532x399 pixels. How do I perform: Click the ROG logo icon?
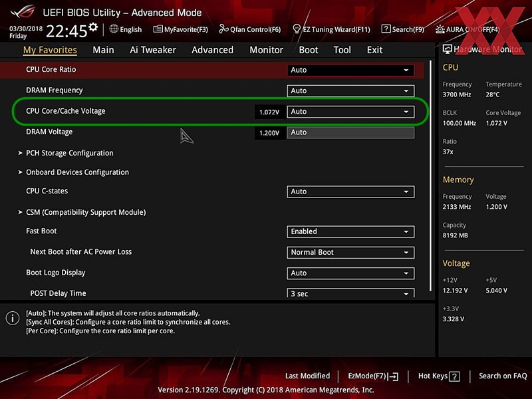point(23,12)
